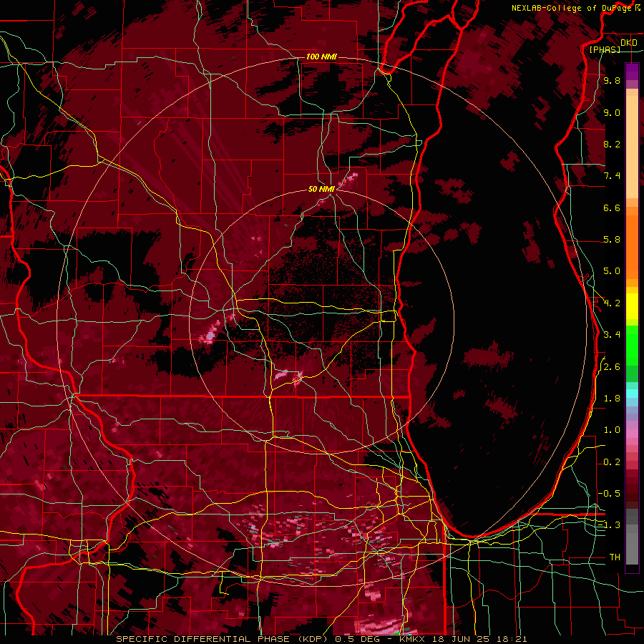Click the 9.0 value on the color scale
Screen dimensions: 644x644
click(x=612, y=112)
